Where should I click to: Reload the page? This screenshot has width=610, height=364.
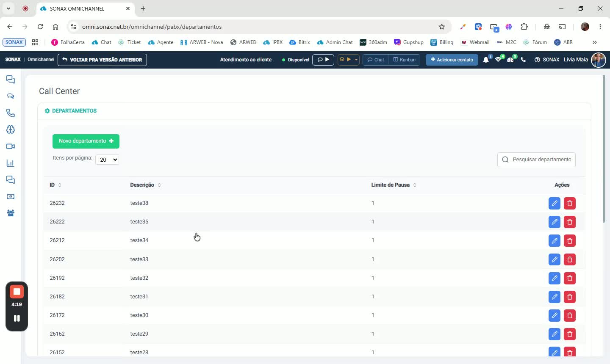click(40, 27)
